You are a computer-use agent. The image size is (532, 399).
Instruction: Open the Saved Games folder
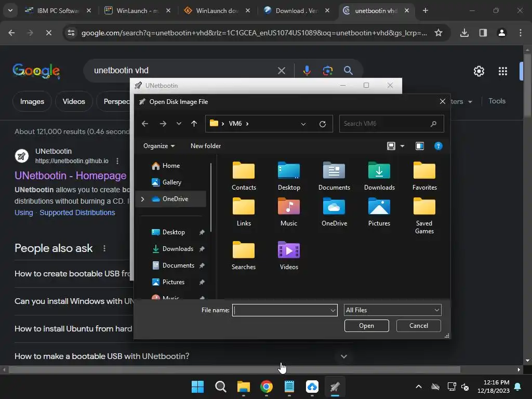(x=424, y=216)
